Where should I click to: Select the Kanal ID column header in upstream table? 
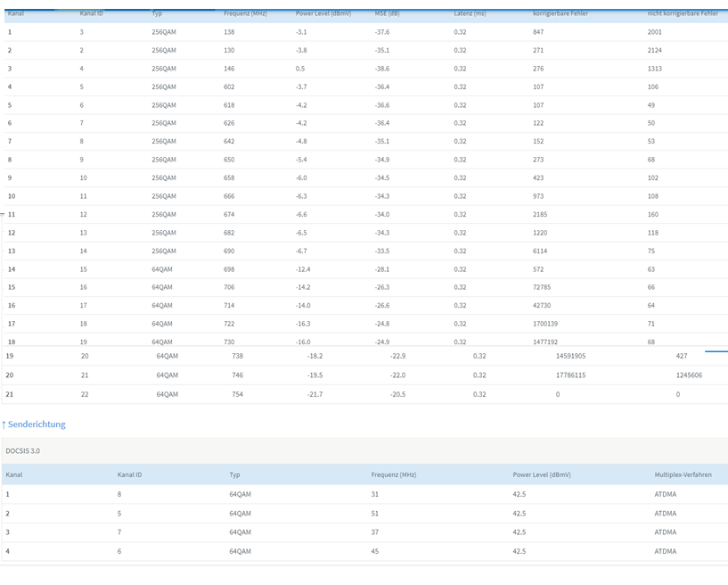tap(129, 475)
